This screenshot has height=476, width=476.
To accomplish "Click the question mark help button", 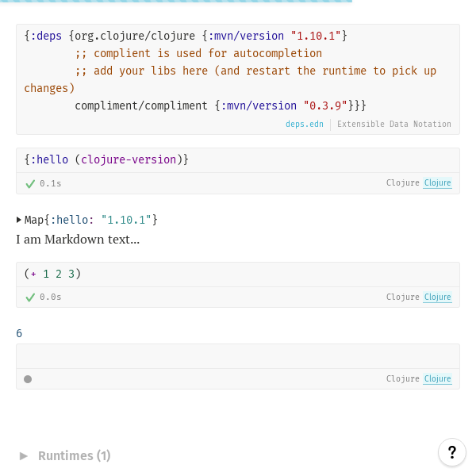I will click(x=451, y=452).
